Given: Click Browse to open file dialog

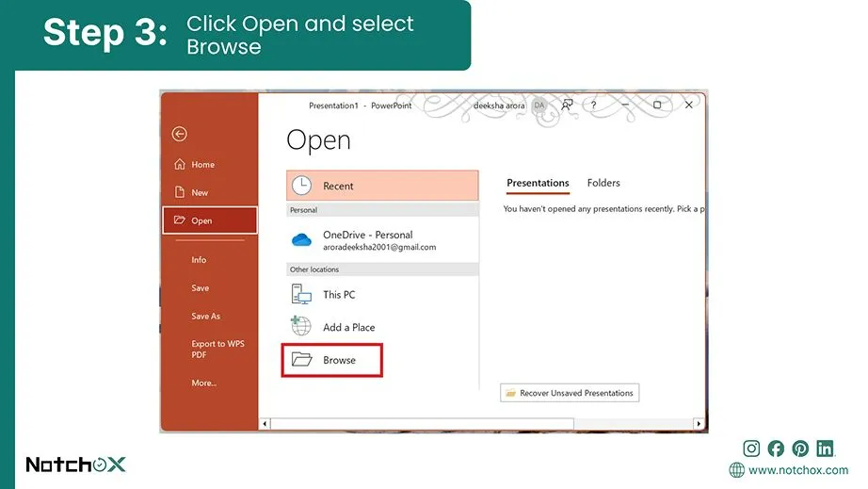Looking at the screenshot, I should tap(332, 360).
